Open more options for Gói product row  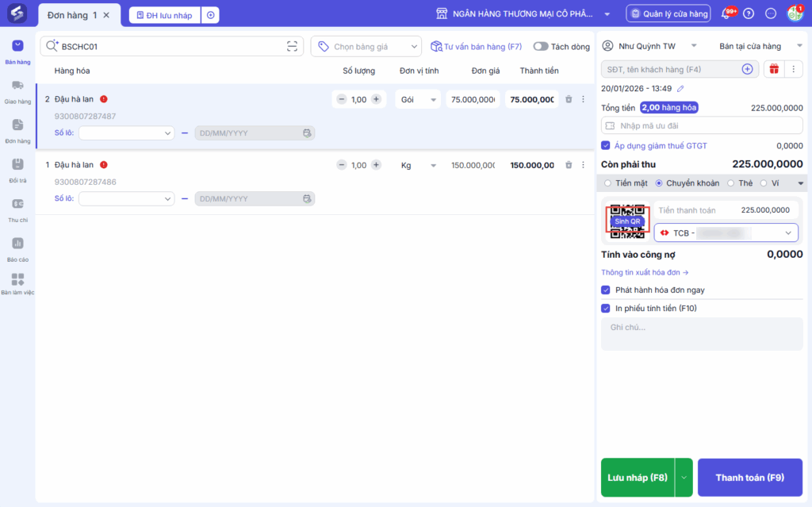583,99
